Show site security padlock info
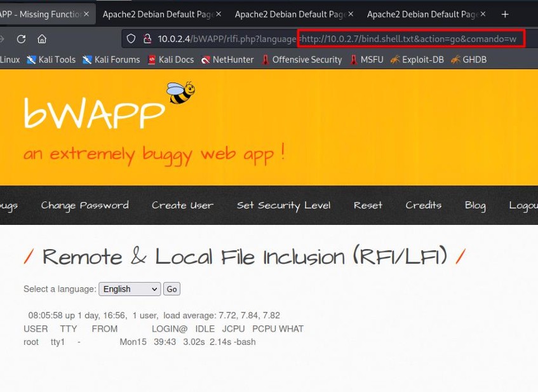 pos(147,39)
